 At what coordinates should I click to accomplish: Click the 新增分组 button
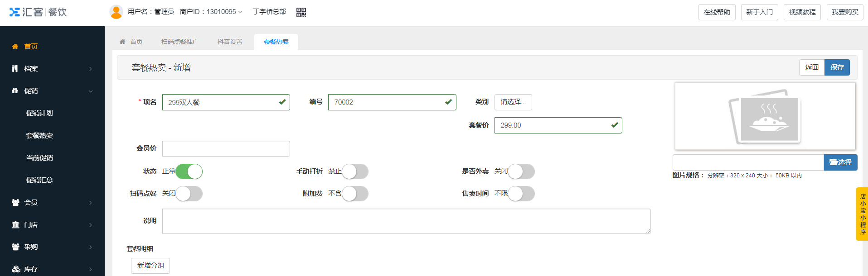(150, 266)
